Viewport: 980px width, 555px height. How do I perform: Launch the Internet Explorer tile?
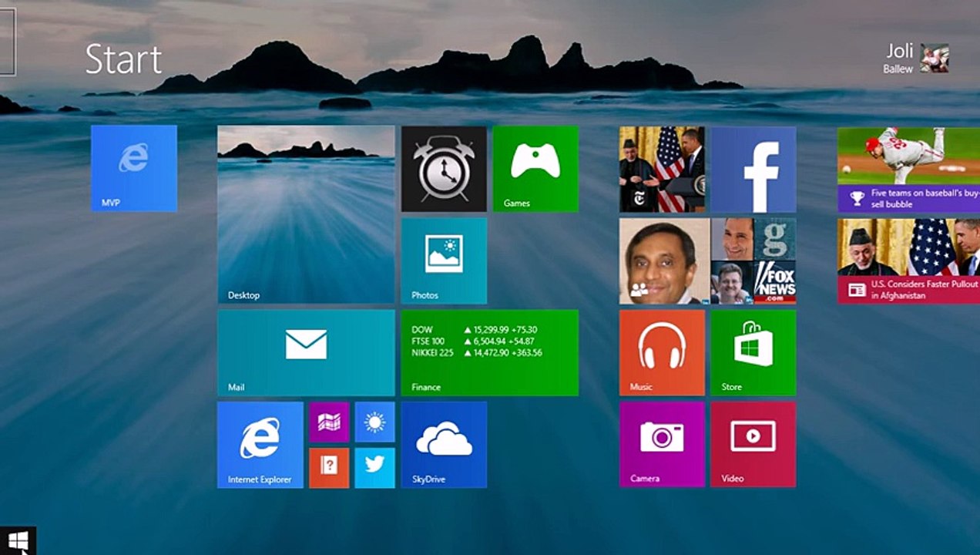(260, 445)
